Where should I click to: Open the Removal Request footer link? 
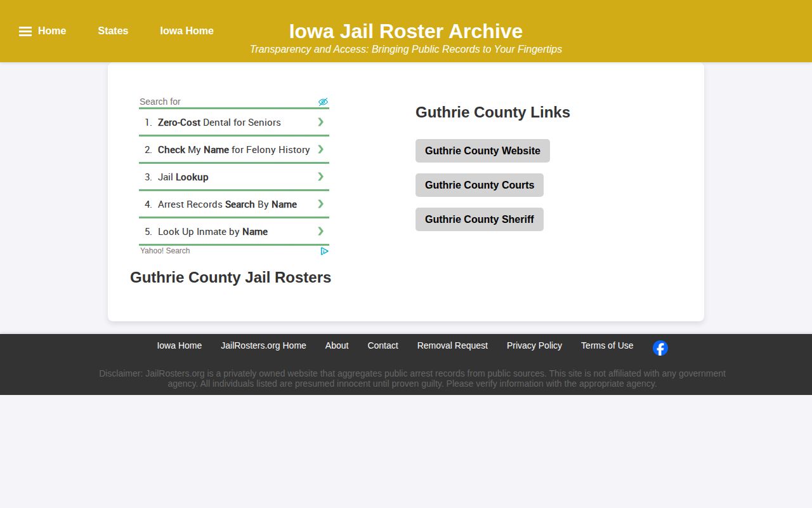pyautogui.click(x=452, y=345)
